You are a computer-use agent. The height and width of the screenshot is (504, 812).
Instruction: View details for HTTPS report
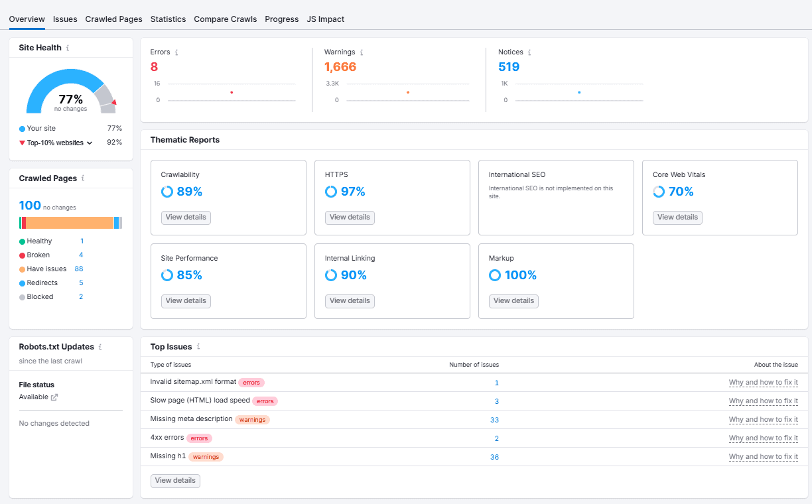click(350, 218)
